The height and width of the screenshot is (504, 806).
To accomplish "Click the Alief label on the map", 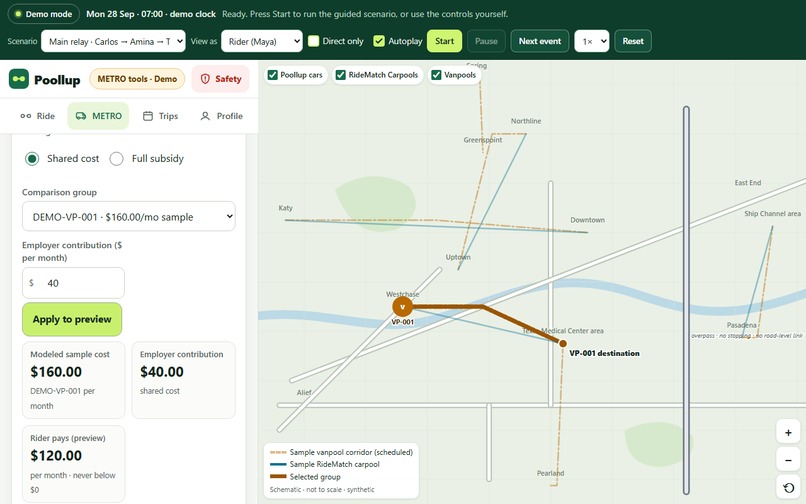I will pos(304,392).
